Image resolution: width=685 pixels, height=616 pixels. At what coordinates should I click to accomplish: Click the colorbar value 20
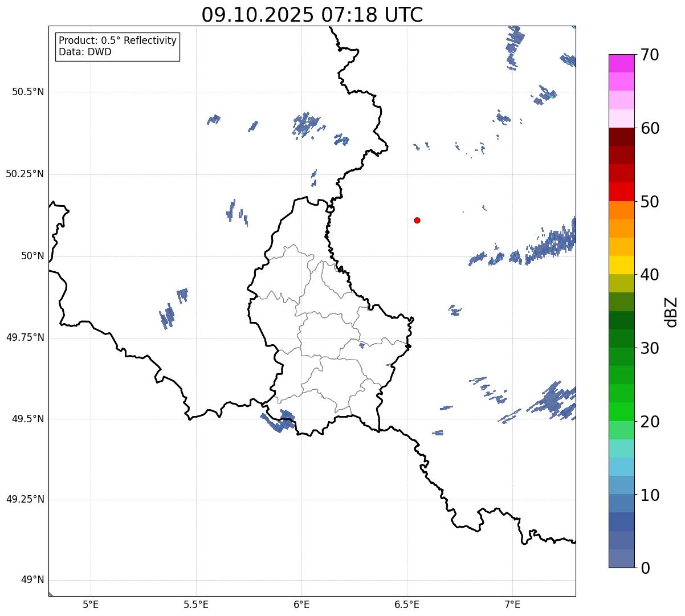(x=650, y=422)
